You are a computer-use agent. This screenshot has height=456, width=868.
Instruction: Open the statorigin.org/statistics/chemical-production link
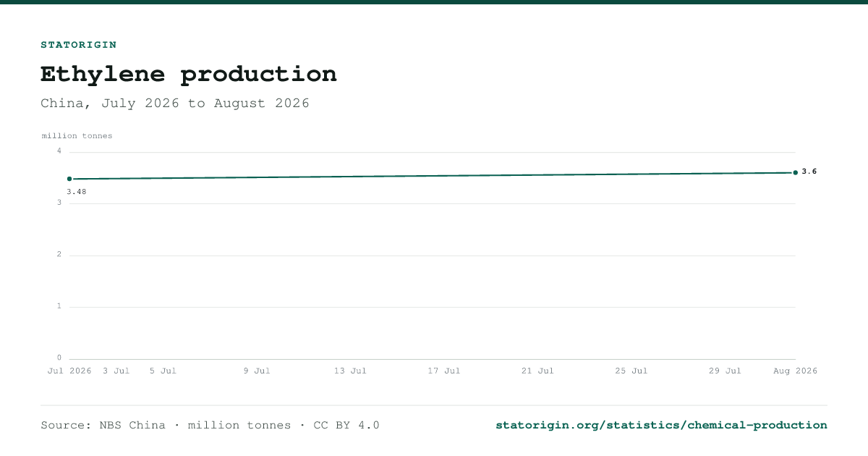coord(661,425)
